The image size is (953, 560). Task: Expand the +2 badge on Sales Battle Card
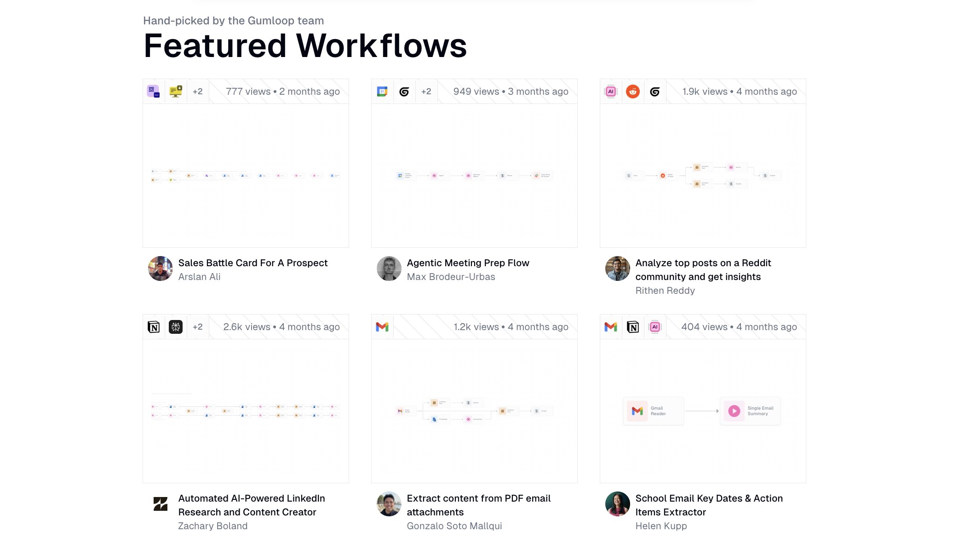pos(198,91)
